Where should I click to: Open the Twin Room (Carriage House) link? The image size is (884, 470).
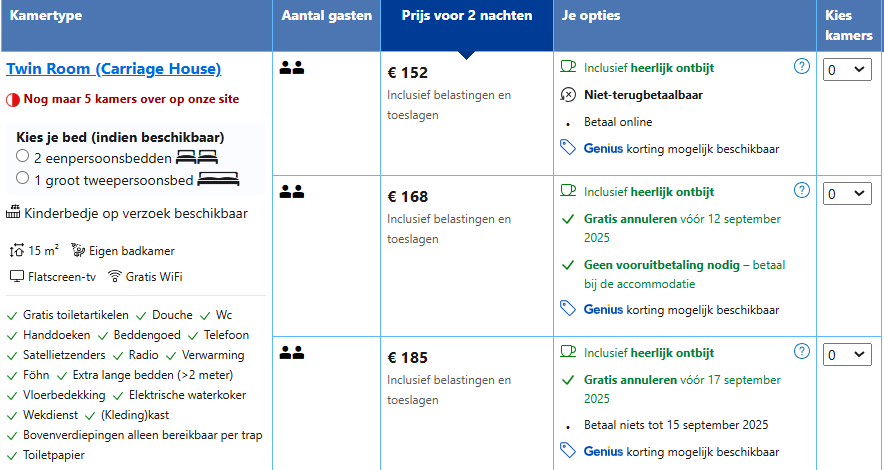tap(113, 69)
